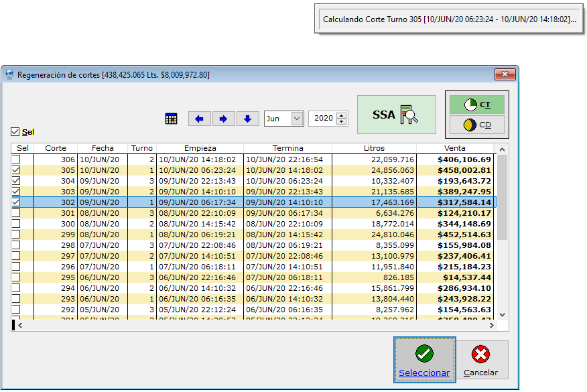Screen dimensions: 587x392
Task: Advance to next month with right arrow
Action: click(223, 119)
